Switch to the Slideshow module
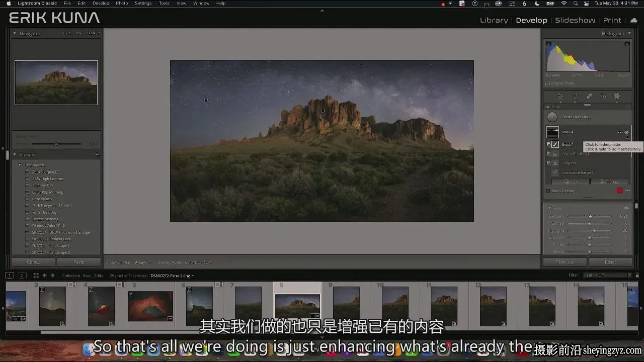 coord(575,20)
